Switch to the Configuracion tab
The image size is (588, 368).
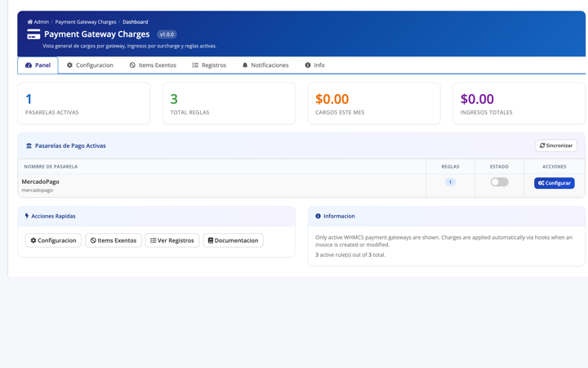pyautogui.click(x=90, y=65)
